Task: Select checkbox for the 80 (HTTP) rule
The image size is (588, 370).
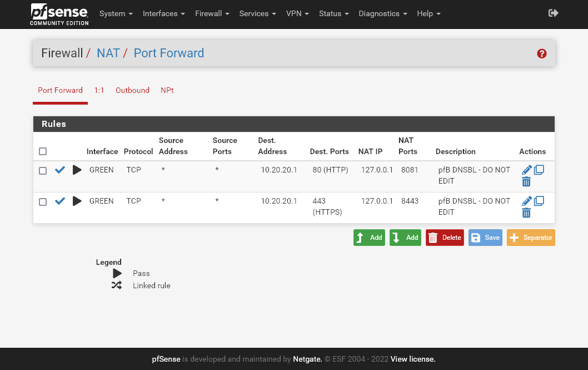Action: click(43, 171)
